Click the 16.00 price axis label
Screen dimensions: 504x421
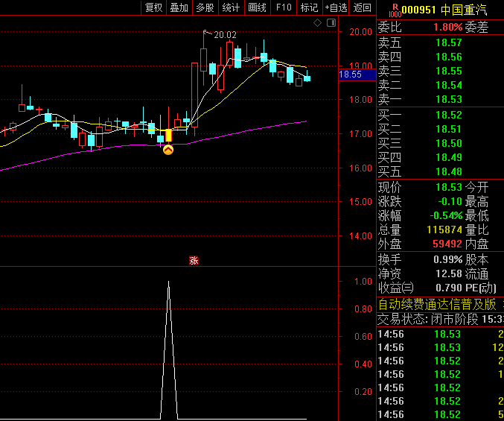[x=360, y=168]
